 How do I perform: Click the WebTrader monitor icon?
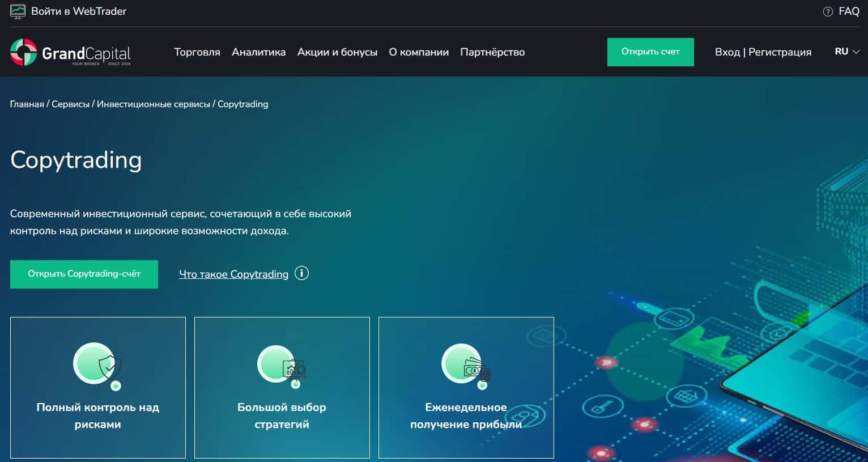18,11
